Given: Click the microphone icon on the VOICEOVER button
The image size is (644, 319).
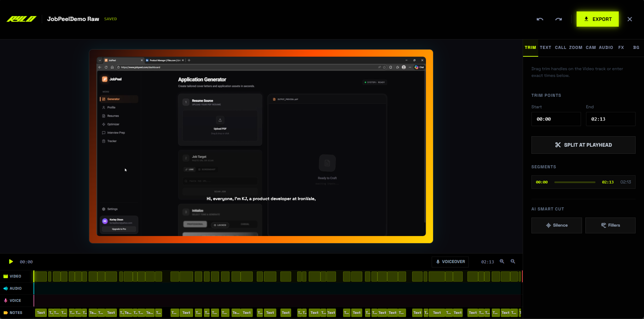Looking at the screenshot, I should [438, 262].
